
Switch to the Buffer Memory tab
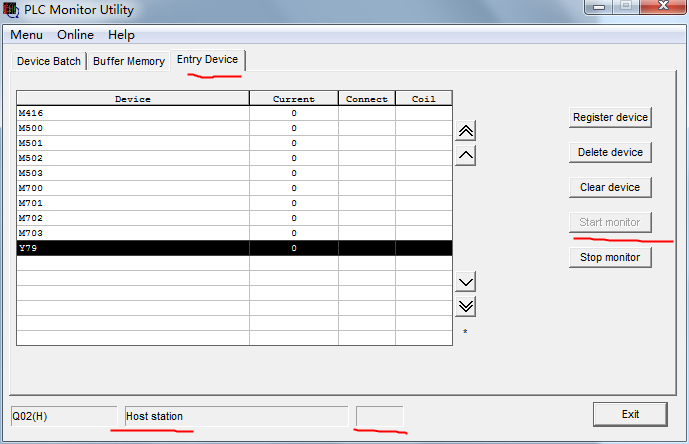129,61
